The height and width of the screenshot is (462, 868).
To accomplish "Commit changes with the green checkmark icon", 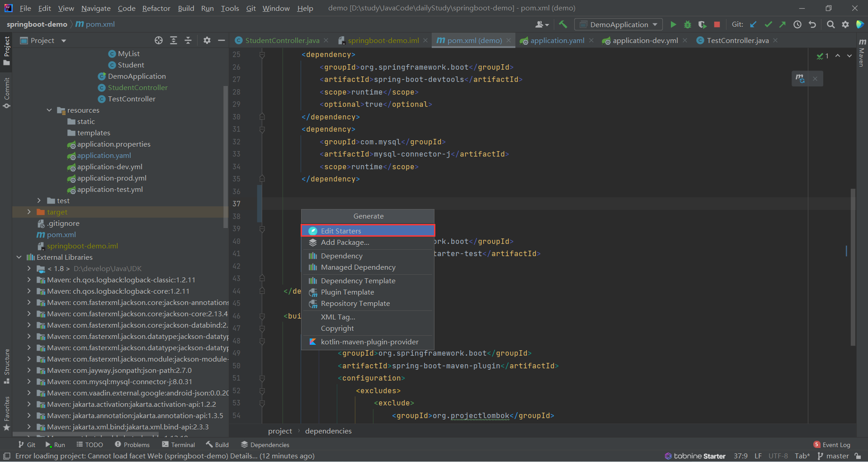I will coord(768,24).
